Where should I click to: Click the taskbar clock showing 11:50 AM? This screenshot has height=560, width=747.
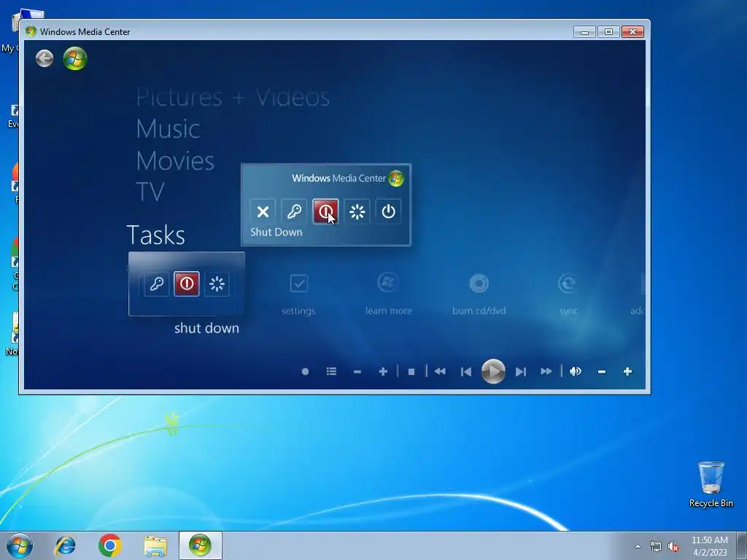[x=710, y=546]
